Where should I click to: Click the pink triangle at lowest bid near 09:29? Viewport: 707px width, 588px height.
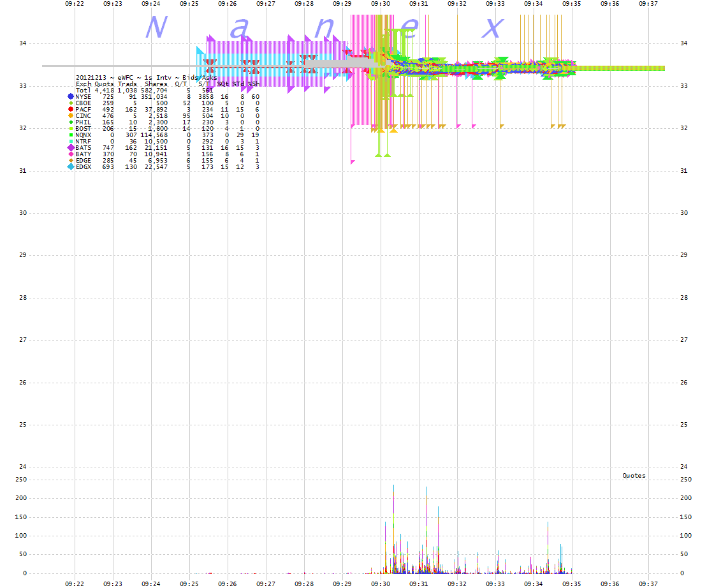point(353,161)
